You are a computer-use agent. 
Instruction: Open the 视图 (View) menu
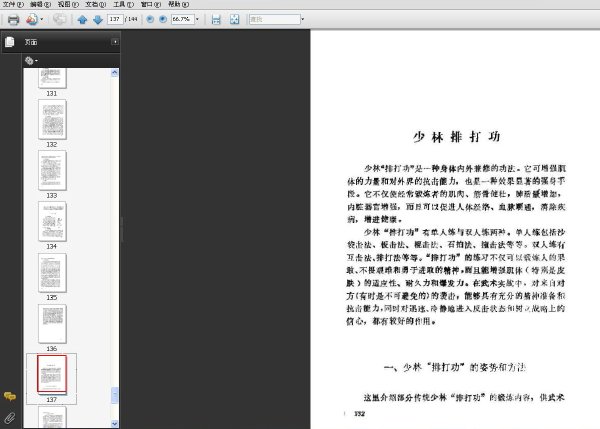tap(68, 5)
